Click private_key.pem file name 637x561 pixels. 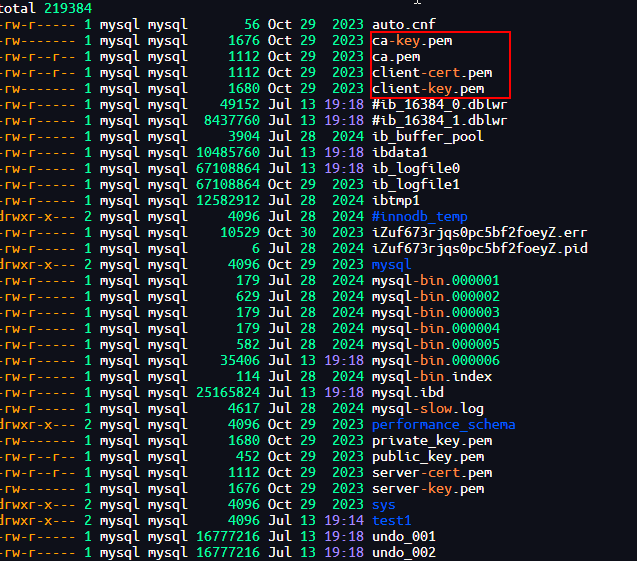tap(432, 441)
